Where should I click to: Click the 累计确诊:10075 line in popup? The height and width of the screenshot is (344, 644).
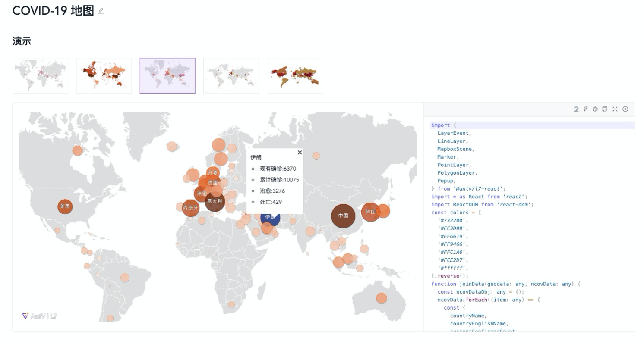279,180
